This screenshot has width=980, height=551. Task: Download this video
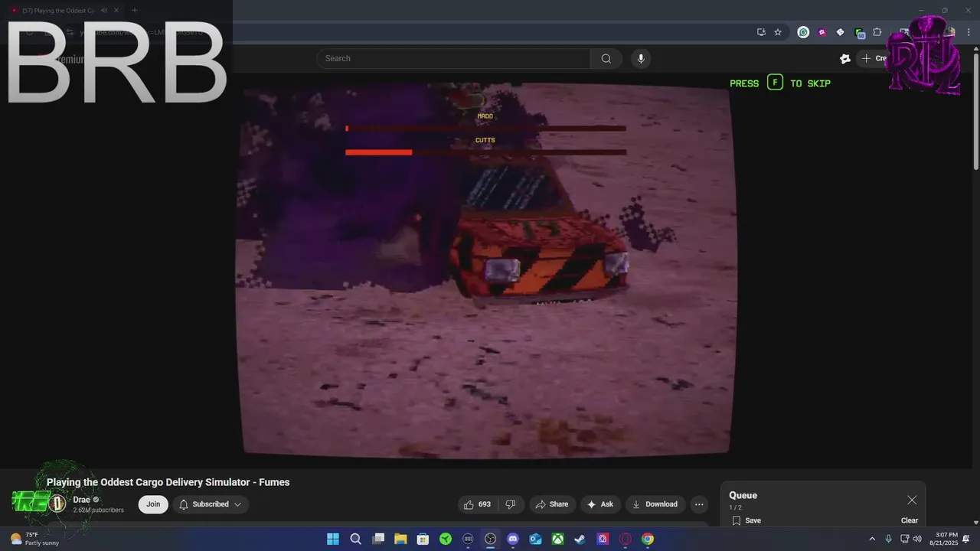pyautogui.click(x=655, y=504)
